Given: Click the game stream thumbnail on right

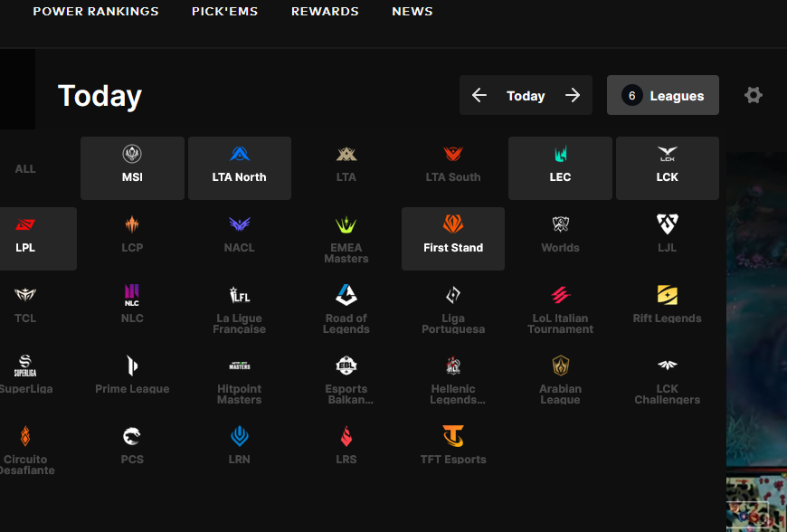Looking at the screenshot, I should point(756,341).
